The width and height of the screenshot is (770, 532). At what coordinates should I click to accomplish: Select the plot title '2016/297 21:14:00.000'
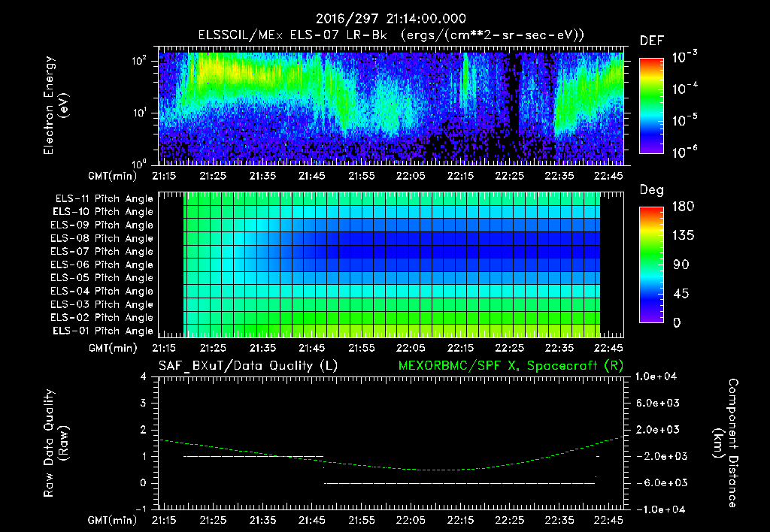pyautogui.click(x=390, y=19)
